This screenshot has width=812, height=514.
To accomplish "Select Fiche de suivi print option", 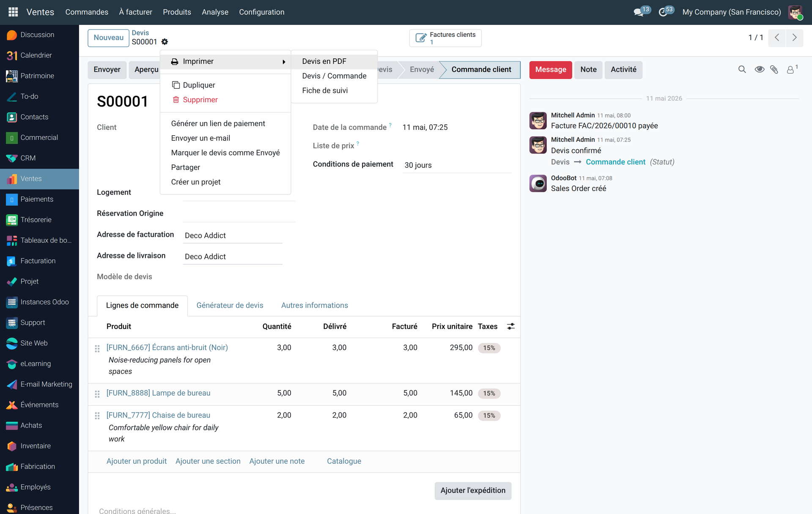I will tap(334, 90).
